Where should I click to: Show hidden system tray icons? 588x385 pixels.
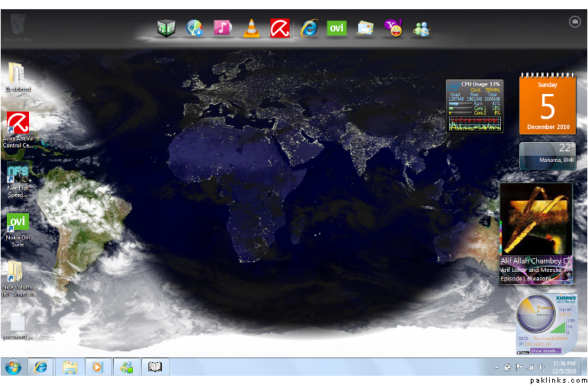pyautogui.click(x=496, y=367)
